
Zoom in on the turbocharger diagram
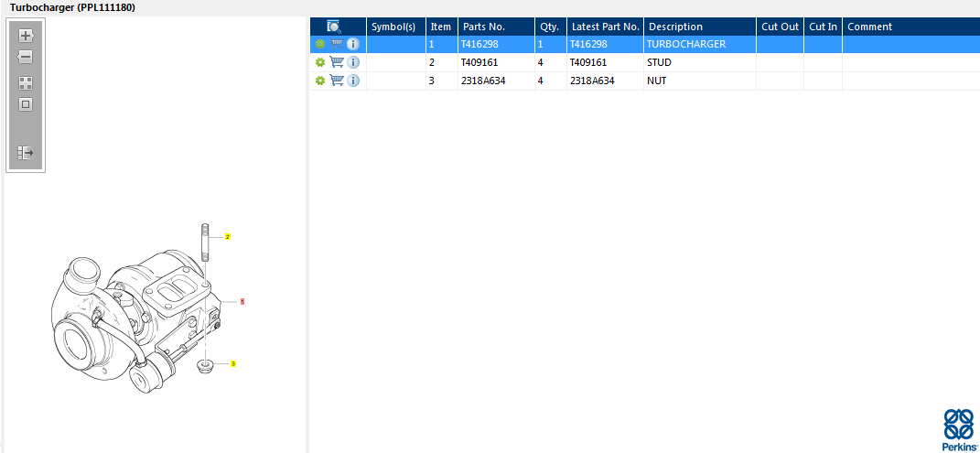click(26, 35)
